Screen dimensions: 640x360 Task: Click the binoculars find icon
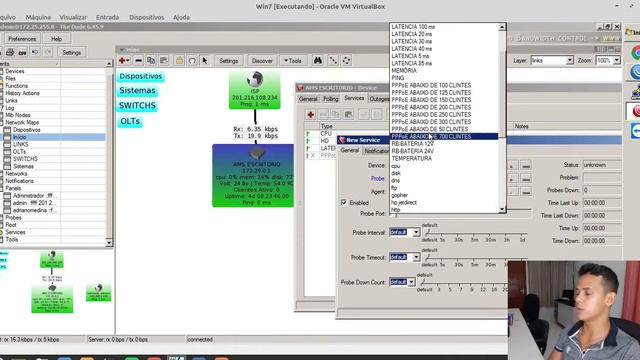318,60
